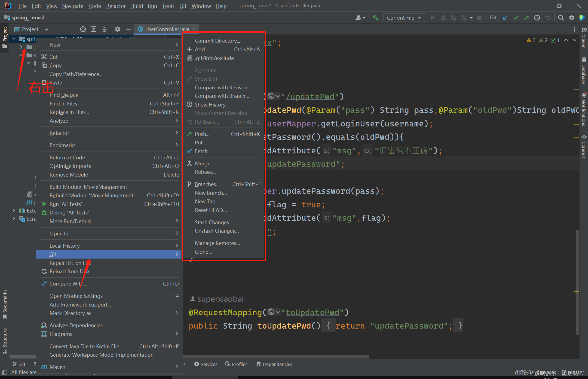Choose Pull... in Git submenu
This screenshot has height=379, width=588.
(x=223, y=142)
